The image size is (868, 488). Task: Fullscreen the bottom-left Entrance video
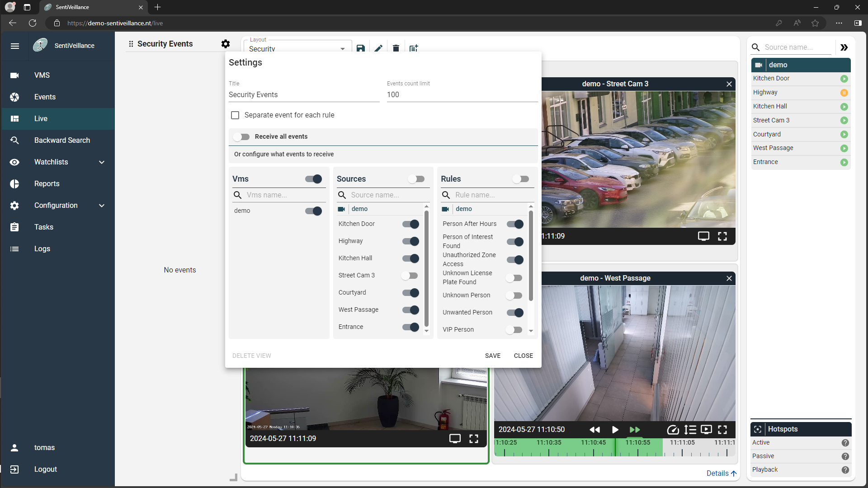tap(474, 439)
